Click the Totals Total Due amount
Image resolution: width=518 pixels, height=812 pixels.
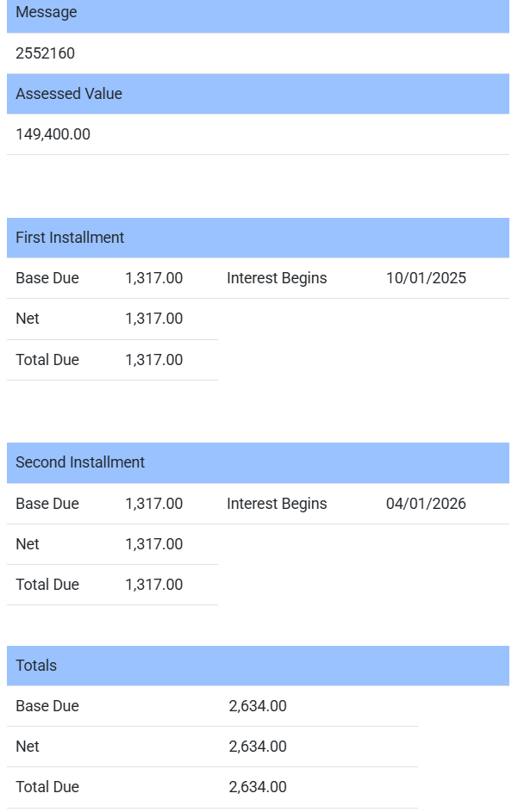pos(258,787)
